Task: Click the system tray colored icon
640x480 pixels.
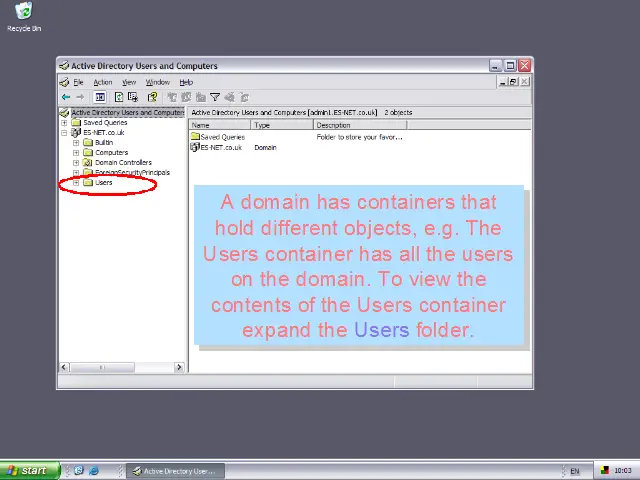Action: [x=604, y=471]
